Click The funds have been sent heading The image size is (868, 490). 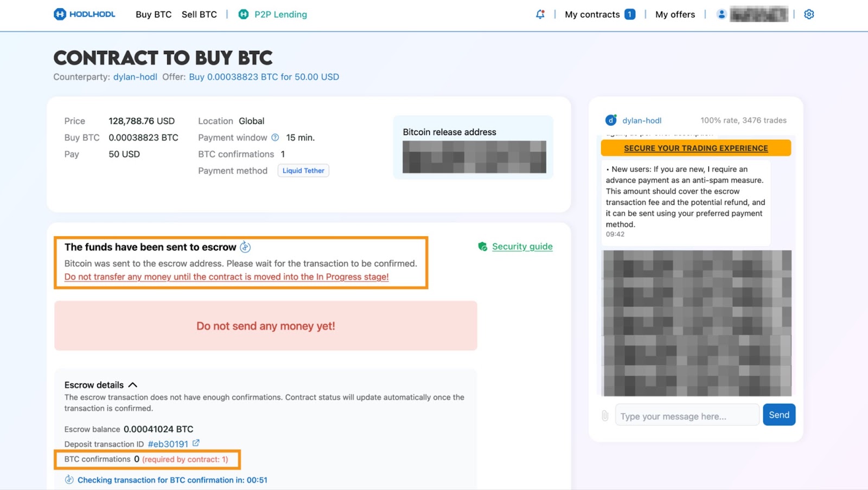pyautogui.click(x=150, y=247)
